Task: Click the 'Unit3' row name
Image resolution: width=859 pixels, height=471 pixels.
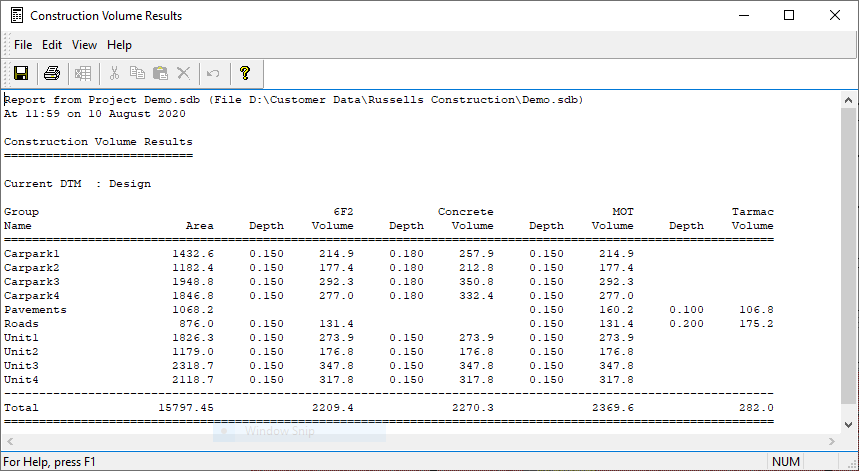Action: coord(21,365)
